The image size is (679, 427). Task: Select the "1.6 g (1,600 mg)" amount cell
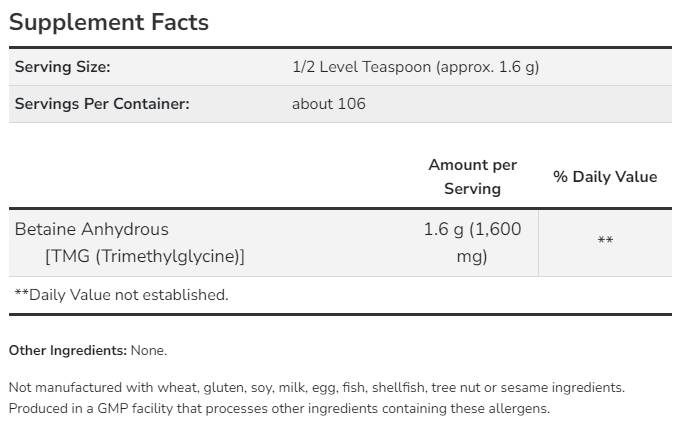pos(472,242)
